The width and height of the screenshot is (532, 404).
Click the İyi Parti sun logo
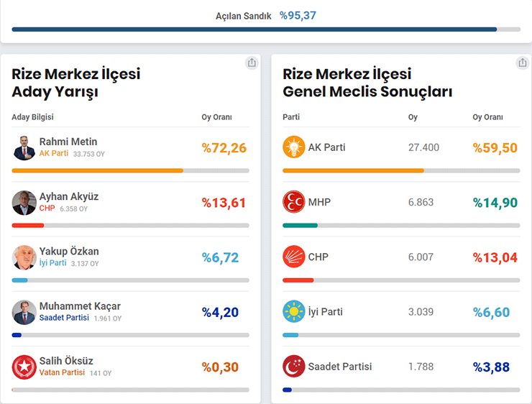click(x=294, y=312)
